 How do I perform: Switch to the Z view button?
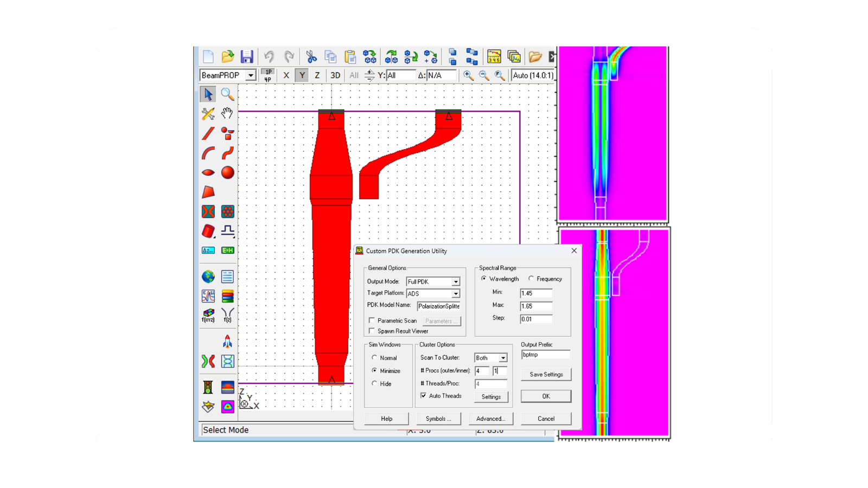click(x=317, y=76)
